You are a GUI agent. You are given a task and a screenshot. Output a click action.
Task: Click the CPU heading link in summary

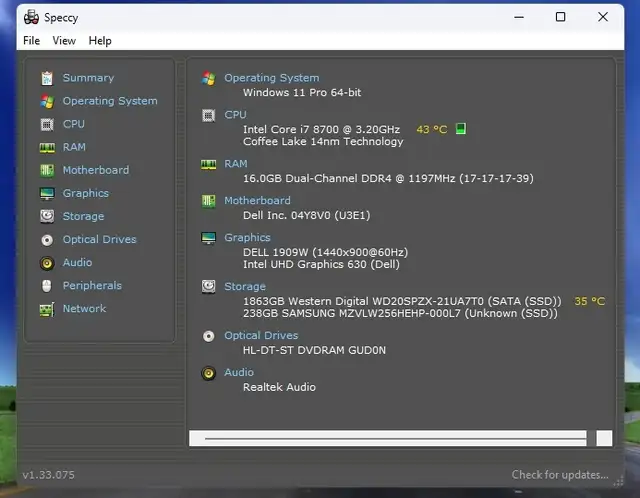(x=235, y=115)
